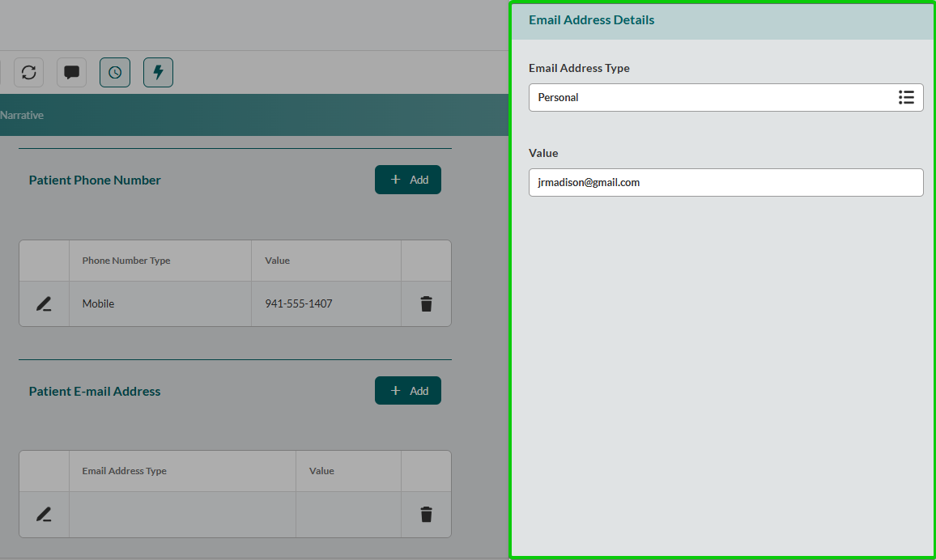
Task: Click the Phone Number Type column header
Action: pyautogui.click(x=126, y=261)
